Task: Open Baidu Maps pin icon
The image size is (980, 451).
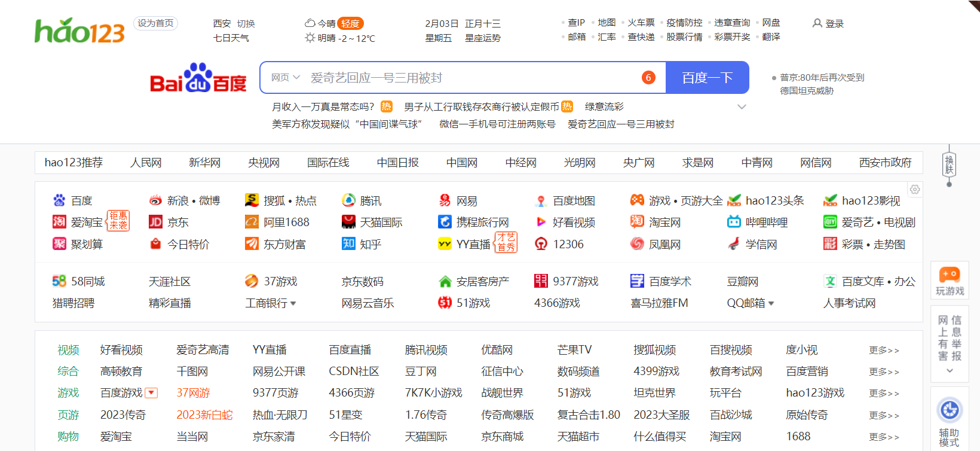Action: point(541,200)
